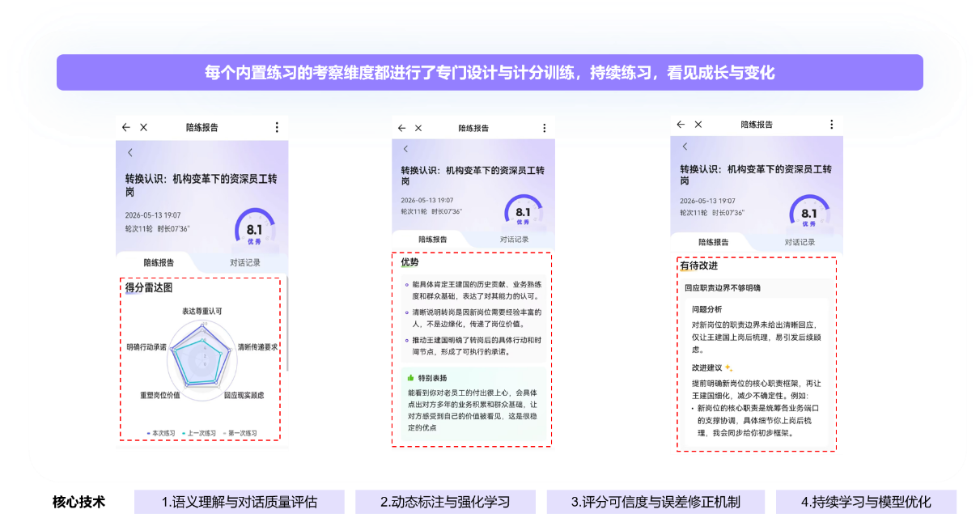Click the 8.1 score gauge in middle phone
This screenshot has width=980, height=518.
524,212
